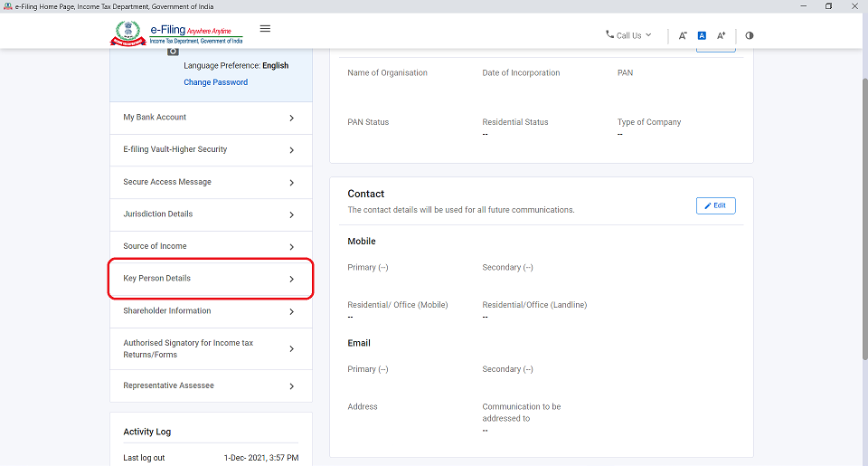Expand Shareholder Information chevron arrow

[x=291, y=312]
